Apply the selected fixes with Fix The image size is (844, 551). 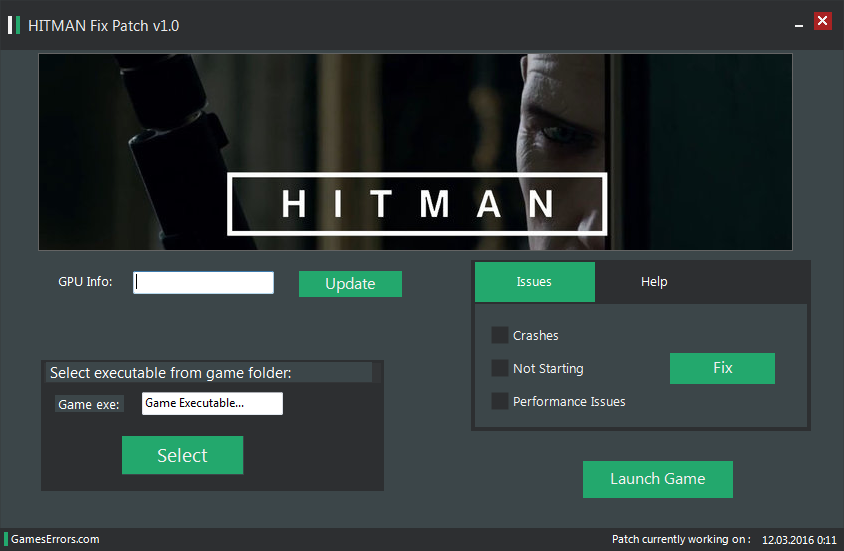[x=722, y=368]
